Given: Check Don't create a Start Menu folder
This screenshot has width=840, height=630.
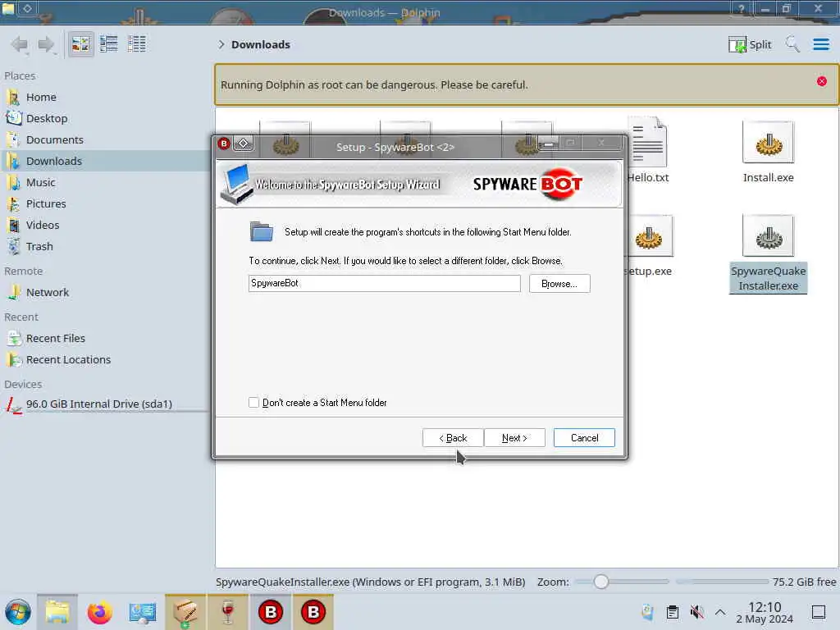Looking at the screenshot, I should tap(254, 402).
